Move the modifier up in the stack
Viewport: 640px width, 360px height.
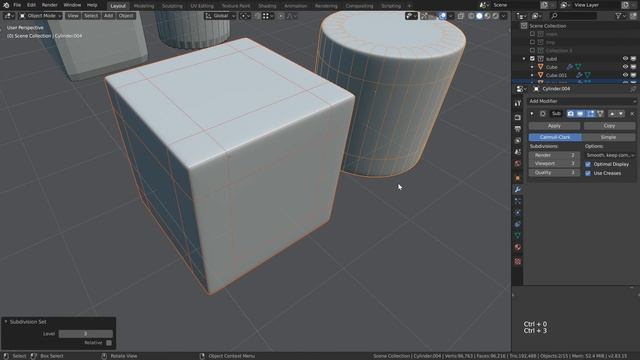(x=612, y=114)
